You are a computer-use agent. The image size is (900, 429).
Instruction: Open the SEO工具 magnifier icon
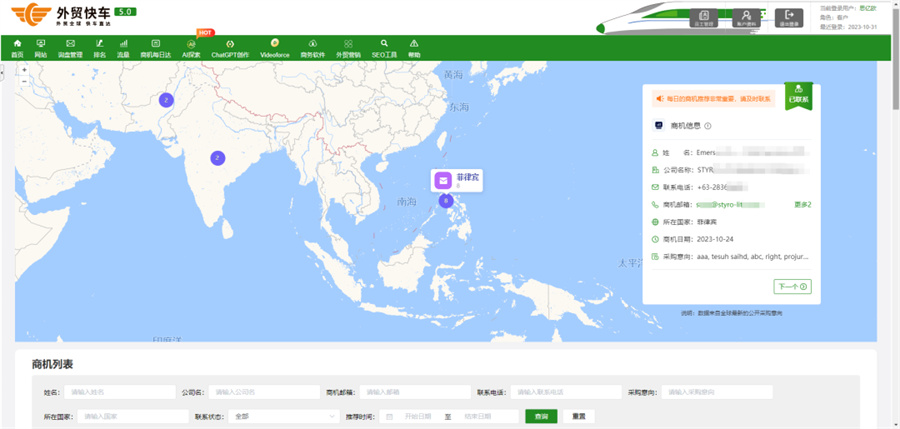point(384,44)
